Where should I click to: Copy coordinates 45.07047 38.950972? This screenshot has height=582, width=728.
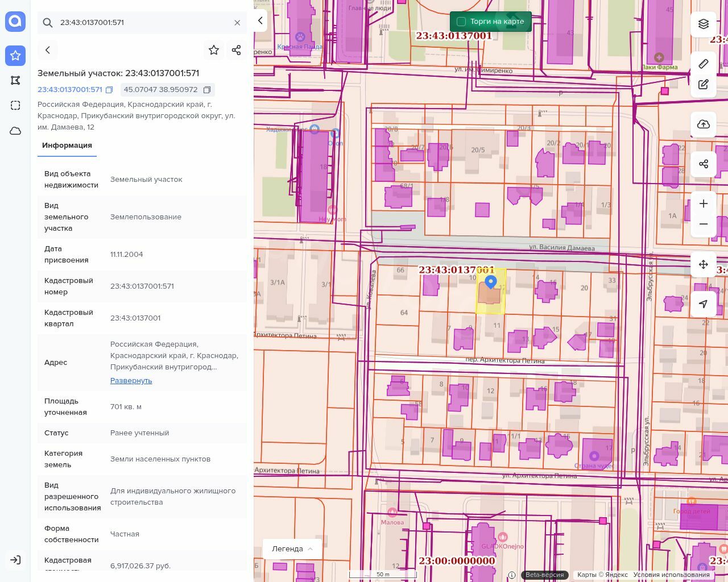tap(207, 90)
